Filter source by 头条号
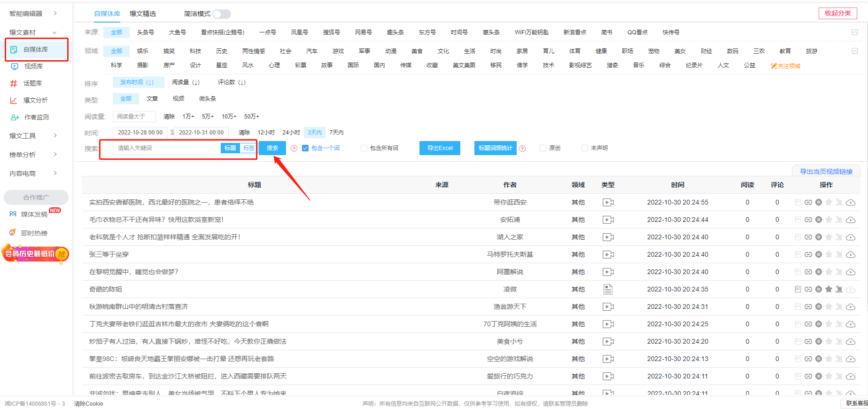Image resolution: width=868 pixels, height=409 pixels. [146, 32]
